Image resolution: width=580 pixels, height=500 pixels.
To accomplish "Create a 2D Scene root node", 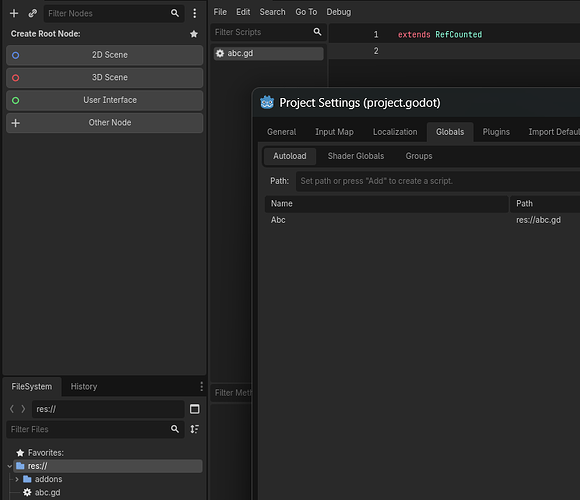I will click(105, 55).
